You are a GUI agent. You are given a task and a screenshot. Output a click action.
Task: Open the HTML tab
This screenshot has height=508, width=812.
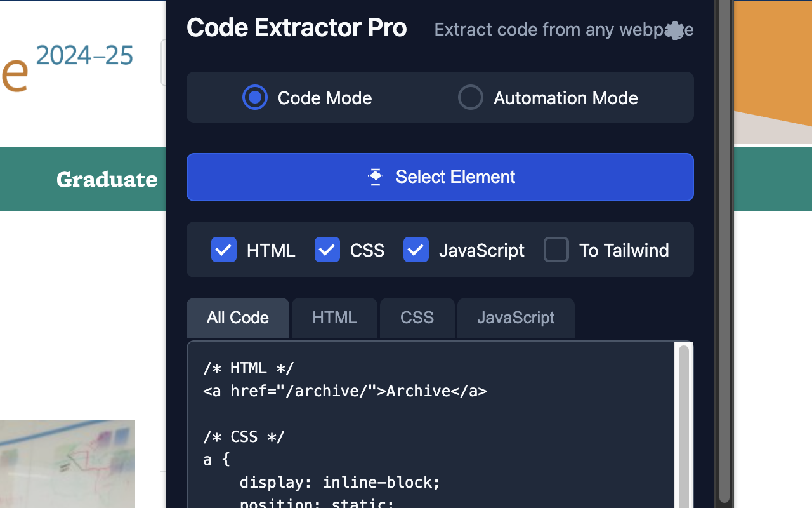click(334, 317)
